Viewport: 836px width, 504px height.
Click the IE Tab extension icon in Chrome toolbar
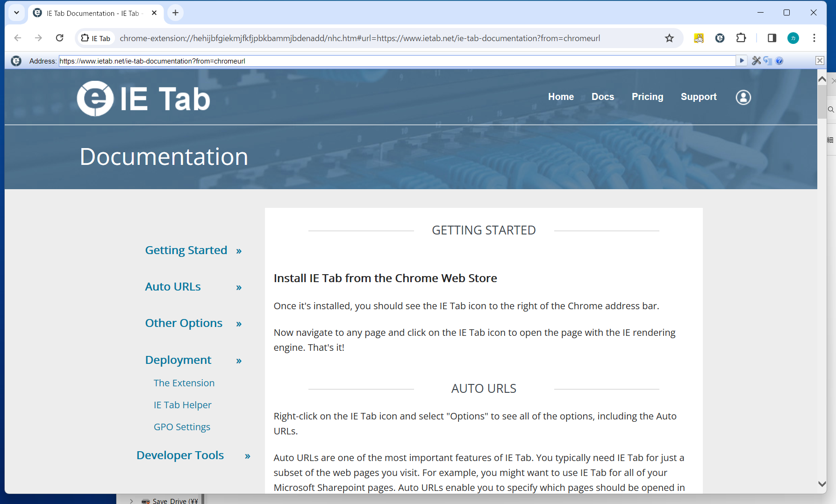720,38
